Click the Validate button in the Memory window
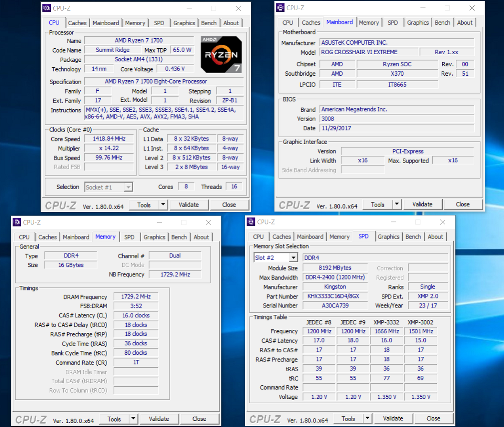The width and height of the screenshot is (504, 427). click(x=159, y=419)
